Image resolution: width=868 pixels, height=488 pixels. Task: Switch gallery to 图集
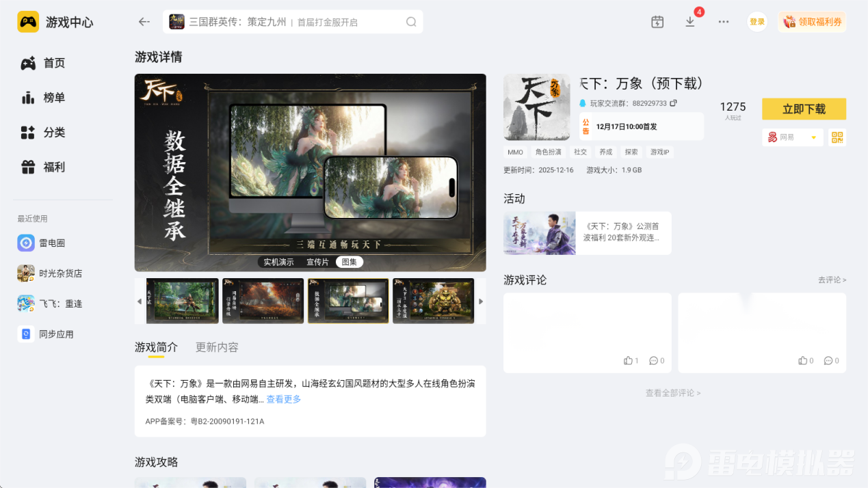point(350,262)
